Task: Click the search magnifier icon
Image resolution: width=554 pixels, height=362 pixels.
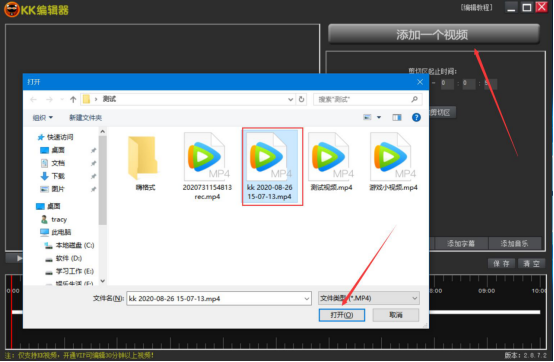Action: [414, 100]
